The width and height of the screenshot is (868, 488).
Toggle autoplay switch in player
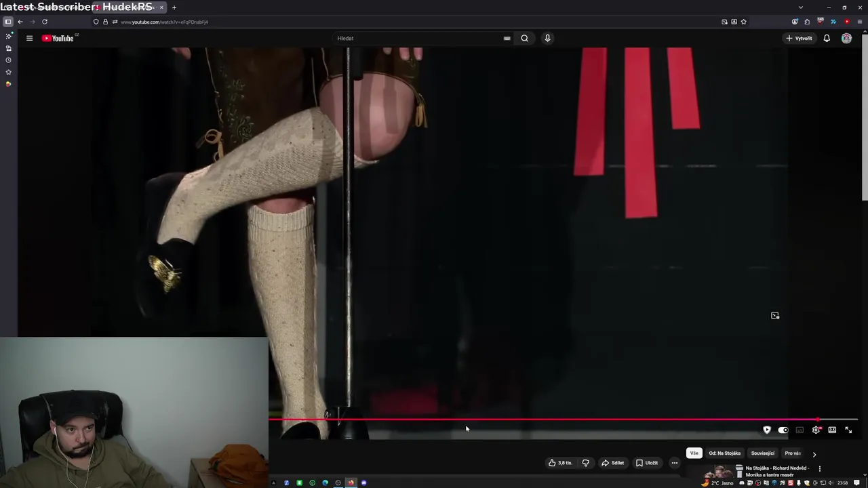tap(783, 430)
